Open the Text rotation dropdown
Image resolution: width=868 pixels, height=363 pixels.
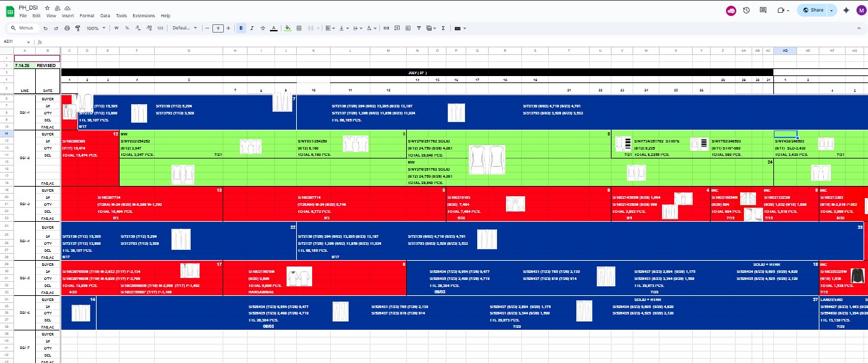click(x=371, y=28)
